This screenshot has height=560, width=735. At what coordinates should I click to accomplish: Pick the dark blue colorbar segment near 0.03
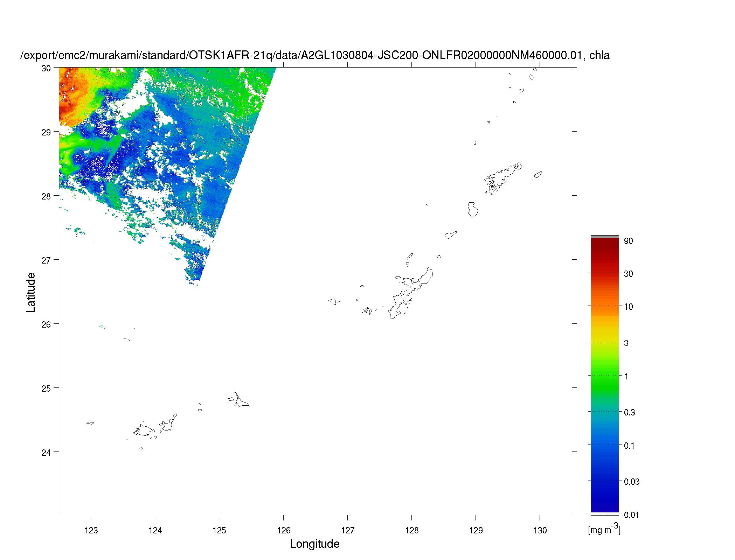605,482
